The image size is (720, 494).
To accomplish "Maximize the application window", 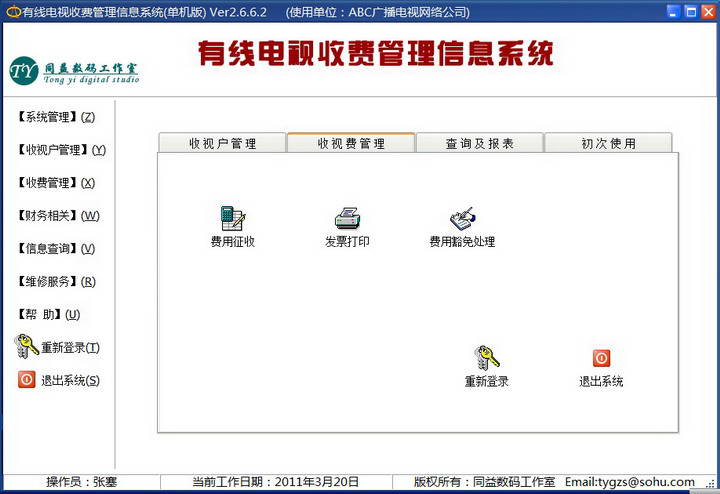I will click(x=691, y=11).
